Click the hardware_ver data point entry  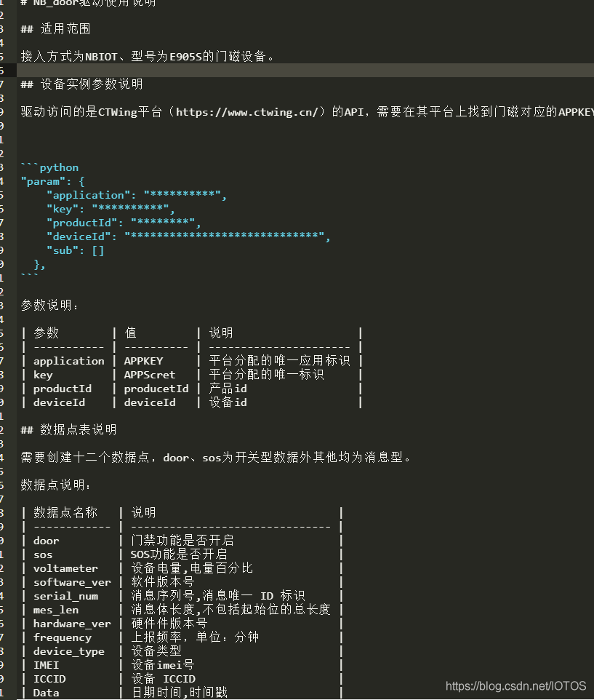pos(72,624)
